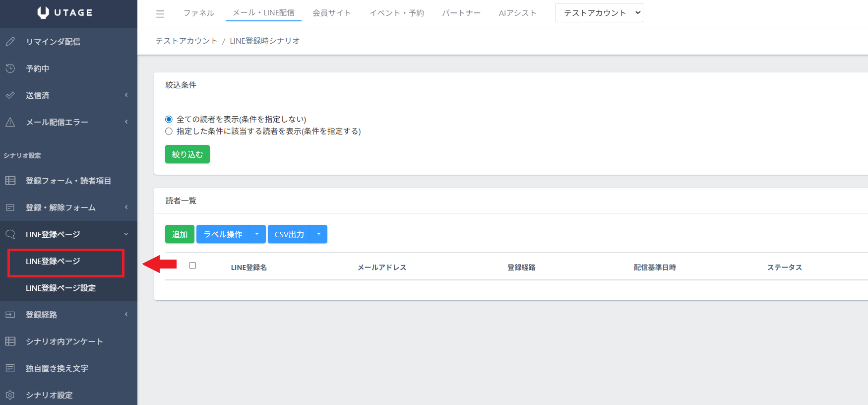Screen dimensions: 868x405
Task: Click the UTAGE logo in sidebar header
Action: (x=65, y=13)
